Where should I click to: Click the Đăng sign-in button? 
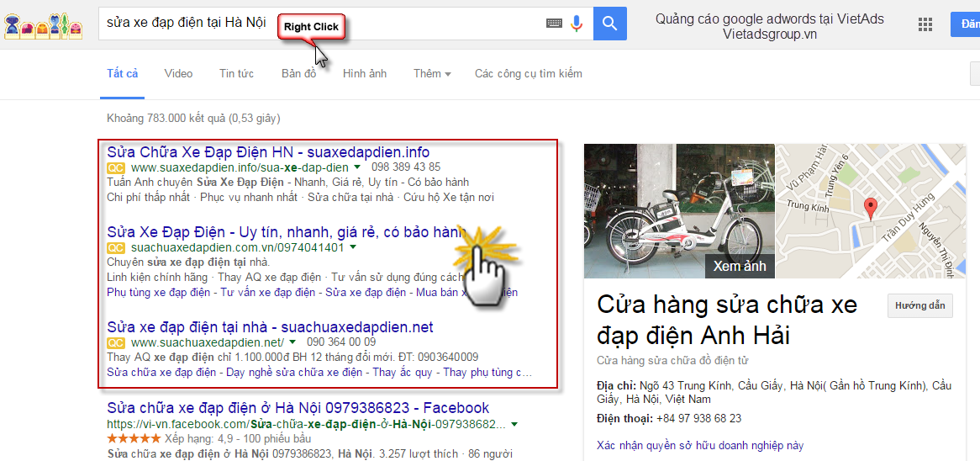(x=965, y=24)
